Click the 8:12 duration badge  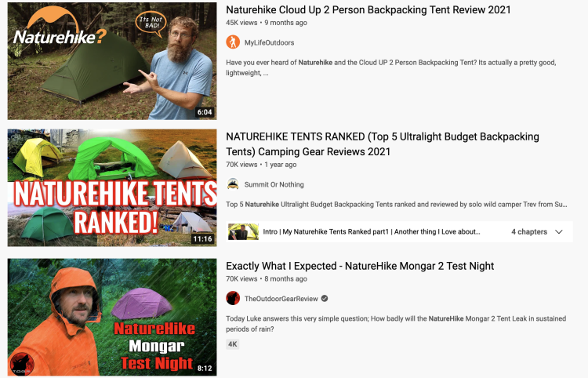205,369
